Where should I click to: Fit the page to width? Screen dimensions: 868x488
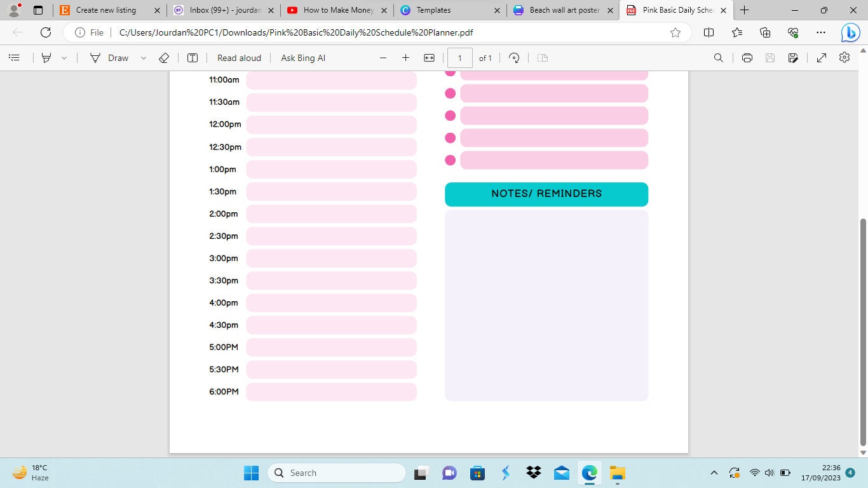click(x=429, y=58)
